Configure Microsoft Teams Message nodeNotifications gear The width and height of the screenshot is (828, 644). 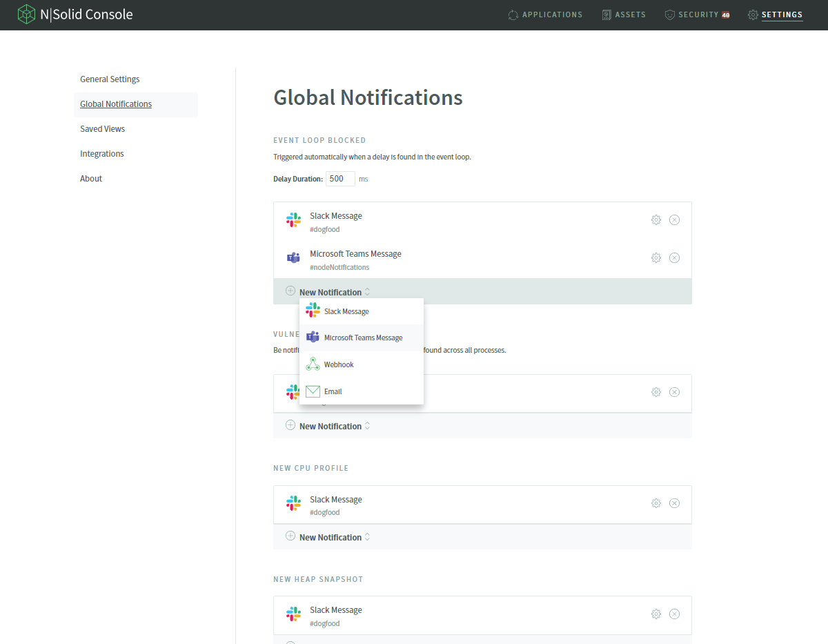pyautogui.click(x=656, y=258)
